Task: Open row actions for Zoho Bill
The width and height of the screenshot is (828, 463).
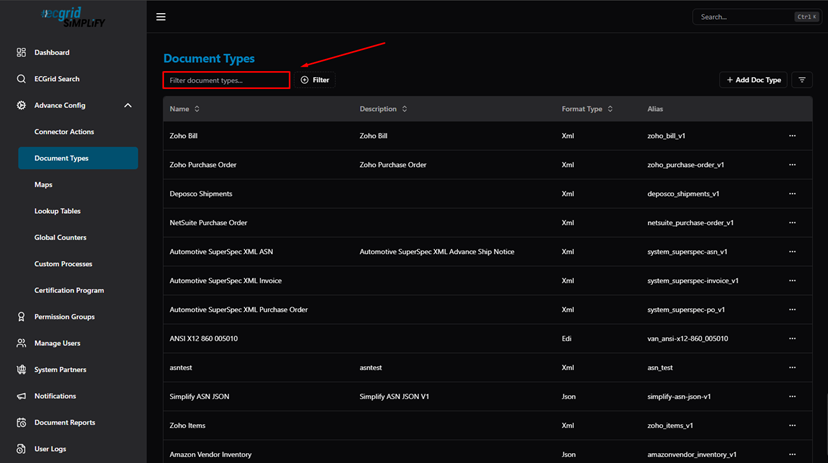Action: (x=792, y=136)
